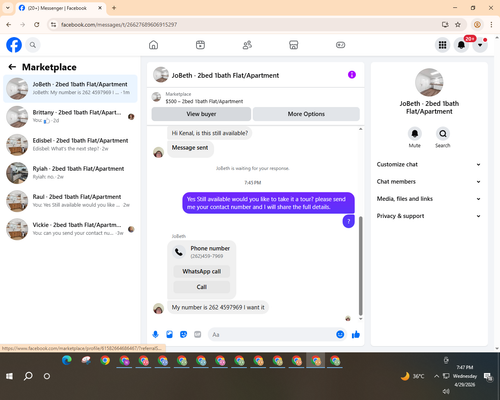The image size is (500, 400).
Task: Go back from Marketplace chats
Action: [x=12, y=67]
